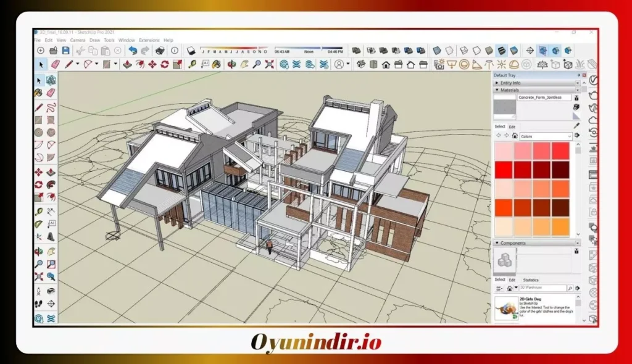Create new model with the plus circle icon

41,51
